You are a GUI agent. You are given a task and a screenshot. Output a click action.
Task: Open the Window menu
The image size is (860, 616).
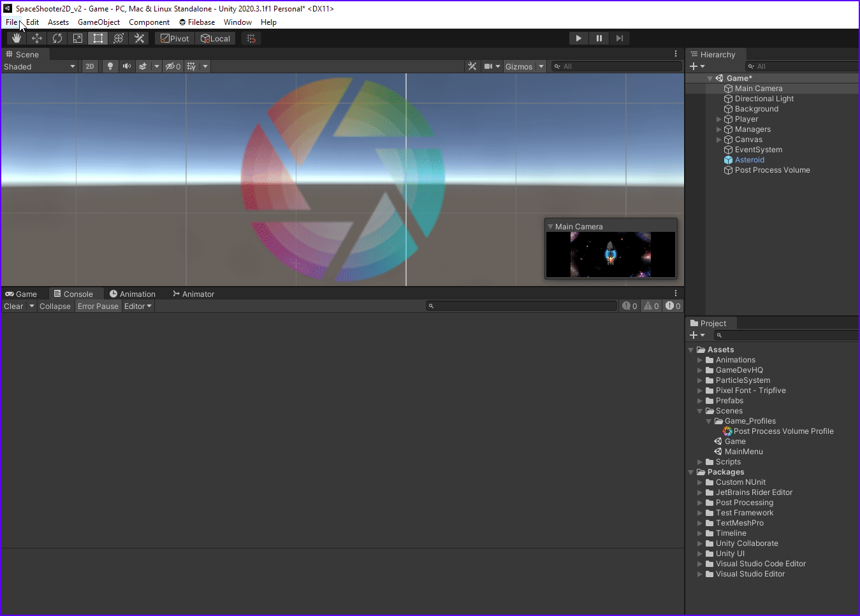(x=238, y=22)
